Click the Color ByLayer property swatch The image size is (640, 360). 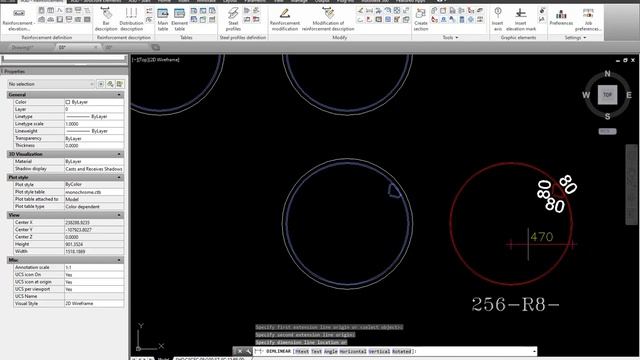[x=68, y=102]
